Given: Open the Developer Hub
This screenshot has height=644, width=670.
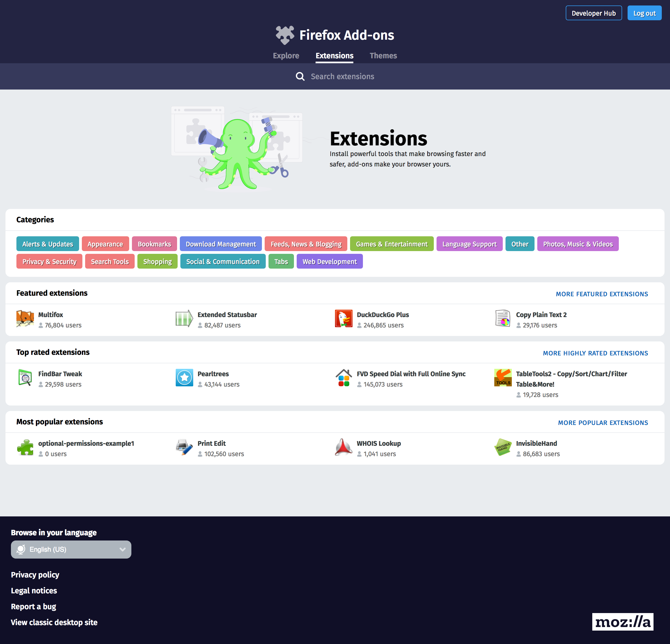Looking at the screenshot, I should click(594, 13).
